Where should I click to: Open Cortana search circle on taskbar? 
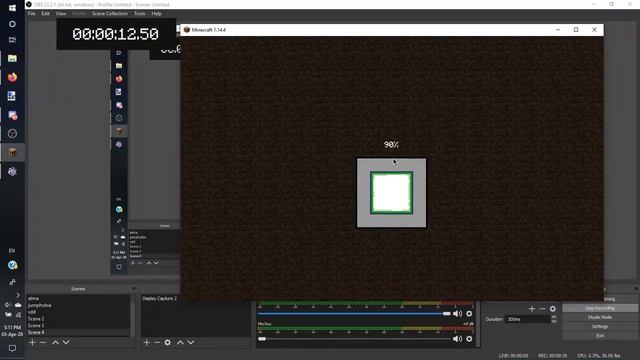(x=12, y=24)
